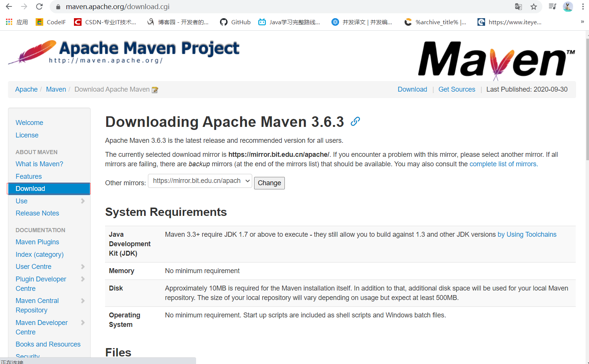
Task: Open Index (category) in the sidebar
Action: [39, 255]
